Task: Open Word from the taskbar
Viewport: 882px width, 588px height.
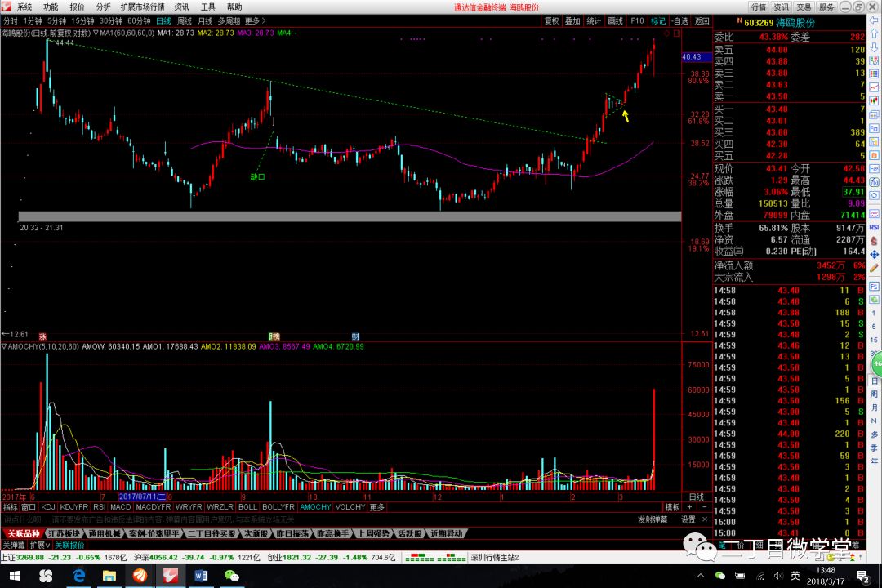Action: (201, 576)
